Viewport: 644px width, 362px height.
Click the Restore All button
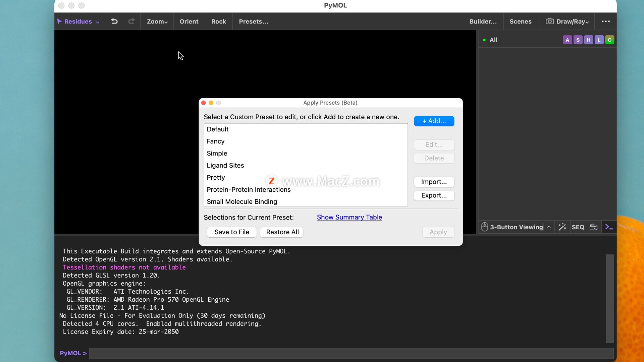[282, 232]
